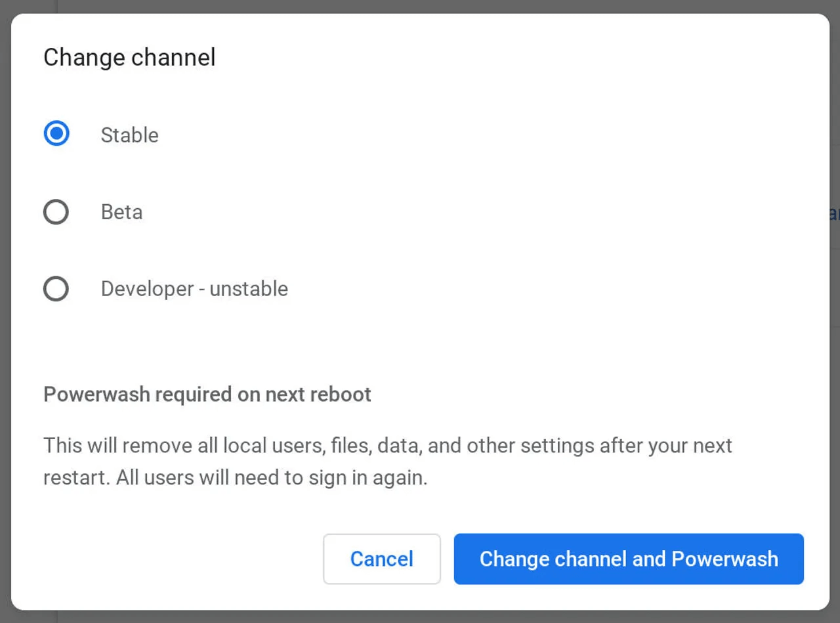Click the partially hidden text at right edge

tap(835, 213)
